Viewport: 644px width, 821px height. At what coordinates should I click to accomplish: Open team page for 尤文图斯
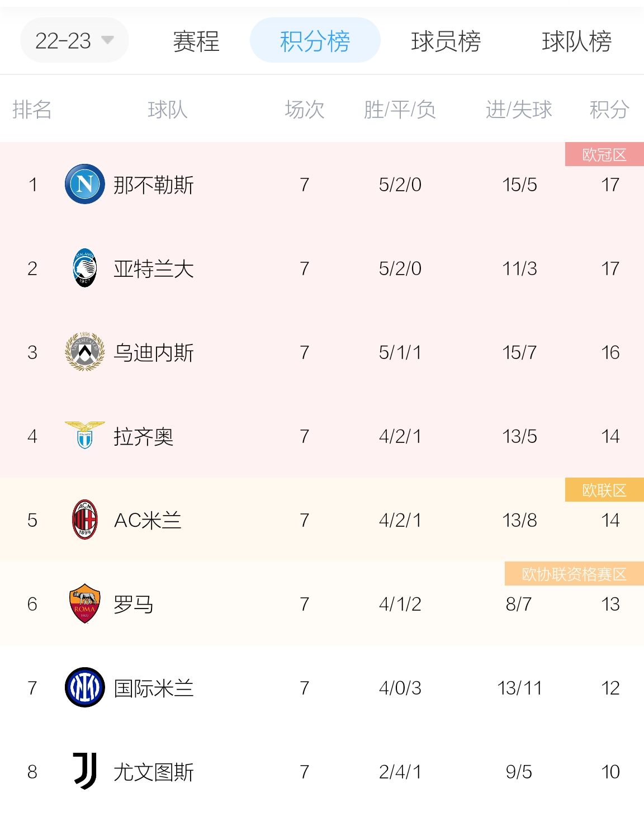click(x=154, y=772)
